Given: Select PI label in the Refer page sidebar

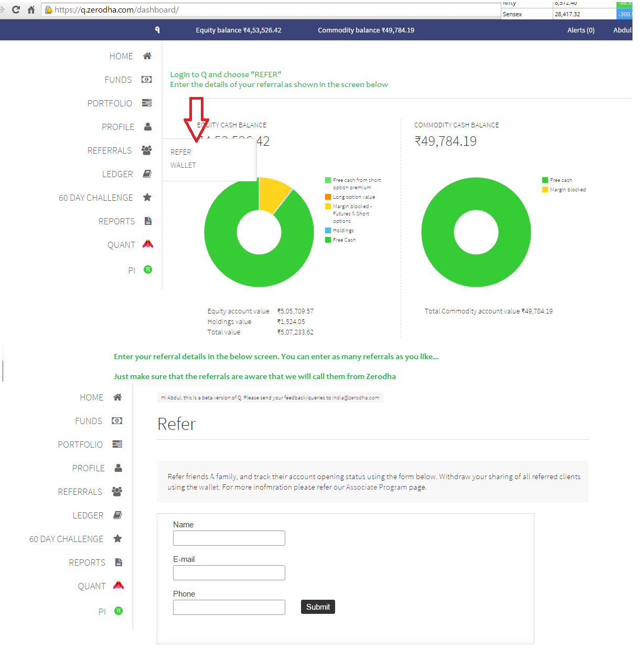Looking at the screenshot, I should (102, 612).
